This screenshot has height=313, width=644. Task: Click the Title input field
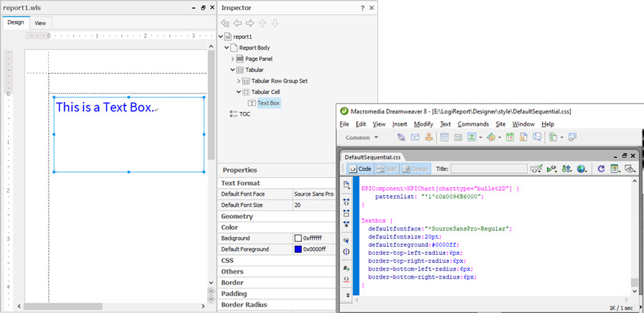click(x=489, y=169)
